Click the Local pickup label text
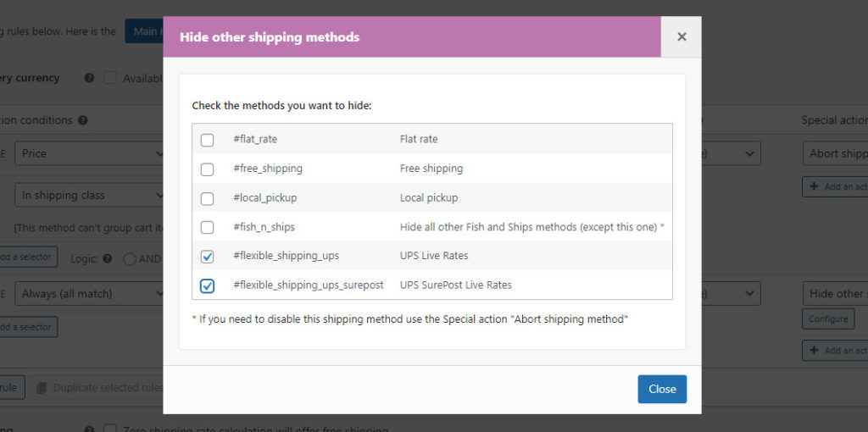The width and height of the screenshot is (868, 432). tap(428, 197)
